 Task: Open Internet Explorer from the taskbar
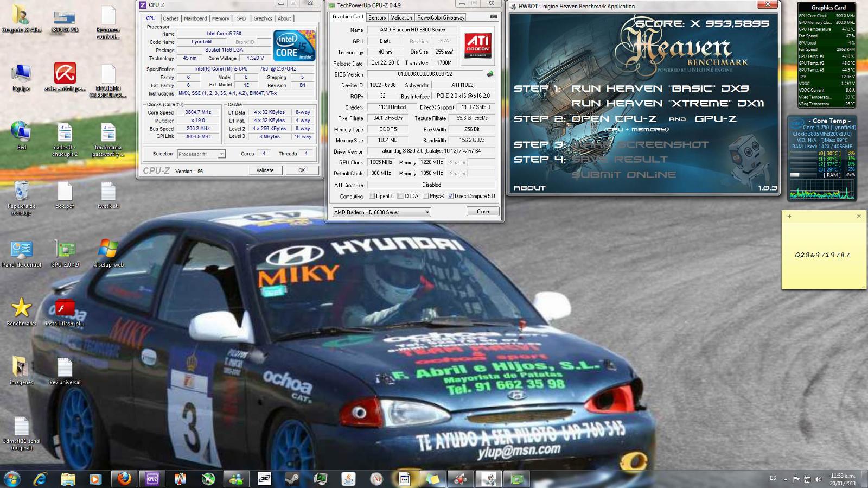[40, 479]
